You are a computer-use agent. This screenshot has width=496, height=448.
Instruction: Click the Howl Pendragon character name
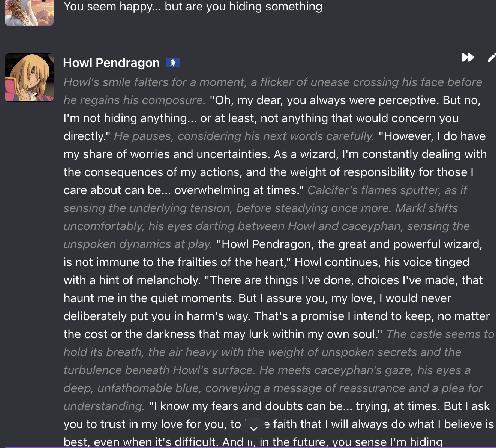click(x=111, y=63)
